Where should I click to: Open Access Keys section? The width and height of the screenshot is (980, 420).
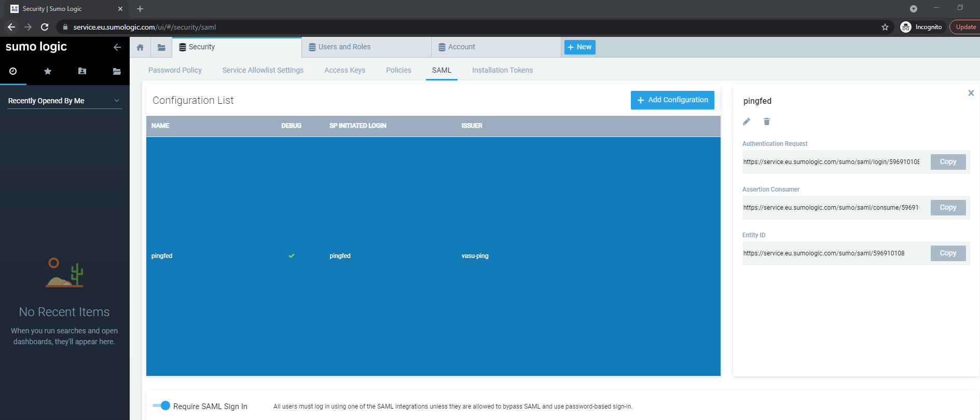pos(345,70)
